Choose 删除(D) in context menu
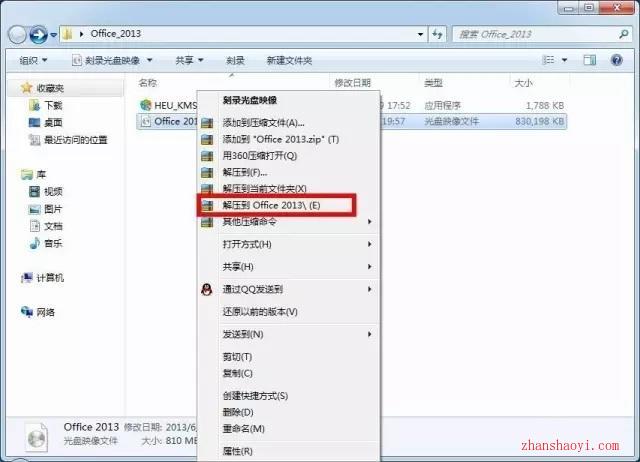Viewport: 640px width, 462px height. [x=289, y=412]
